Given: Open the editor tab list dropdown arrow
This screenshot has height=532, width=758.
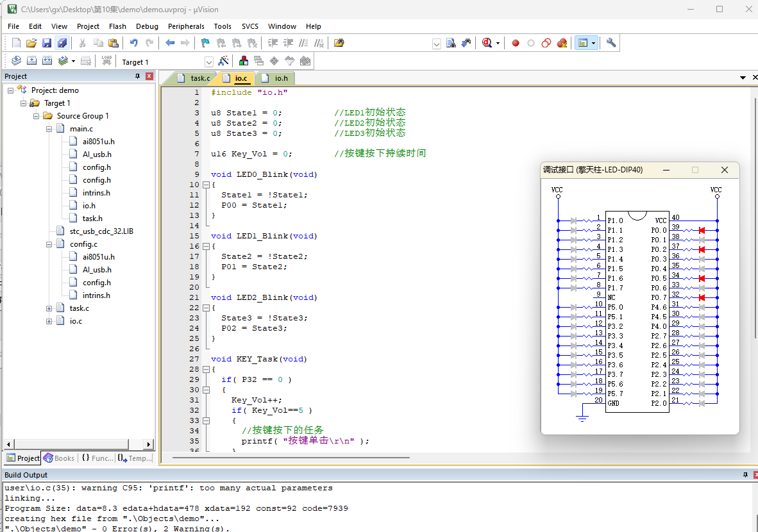Looking at the screenshot, I should tap(743, 78).
